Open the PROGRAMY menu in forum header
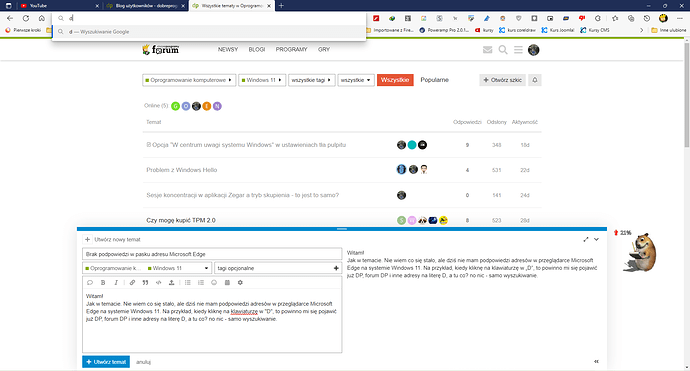This screenshot has width=690, height=371. [x=291, y=49]
